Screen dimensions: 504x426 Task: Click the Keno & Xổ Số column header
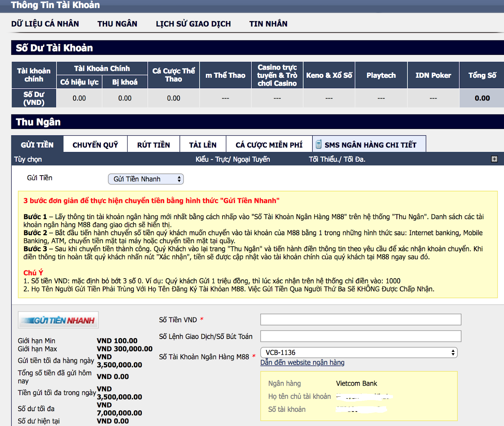[x=329, y=75]
